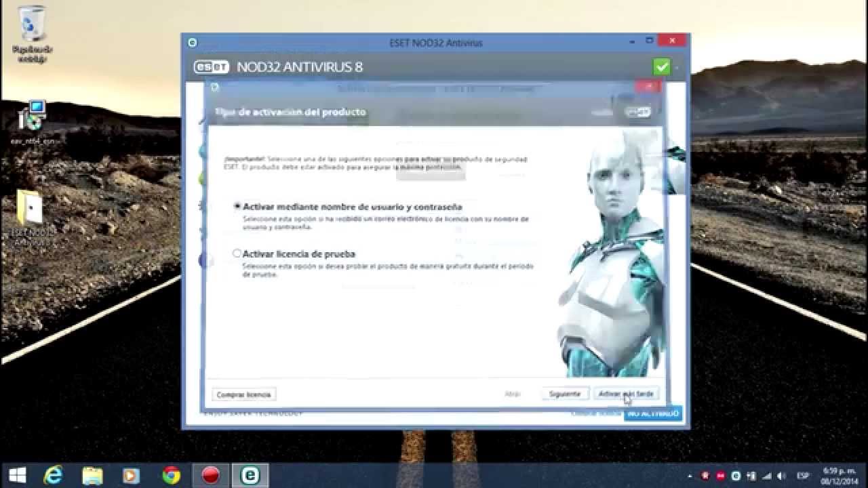Viewport: 868px width, 488px height.
Task: Maximize the ESET NOD32 Antivirus main window
Action: 649,41
